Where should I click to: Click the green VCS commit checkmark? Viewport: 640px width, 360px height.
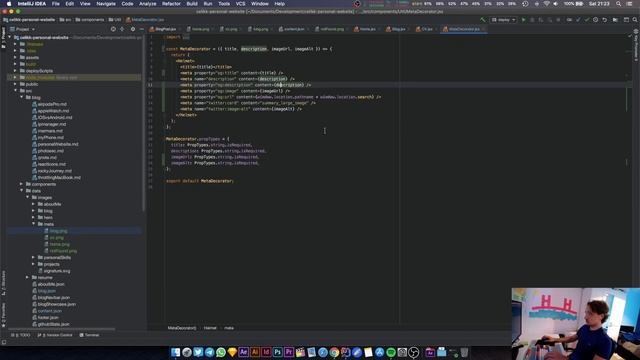coord(587,20)
